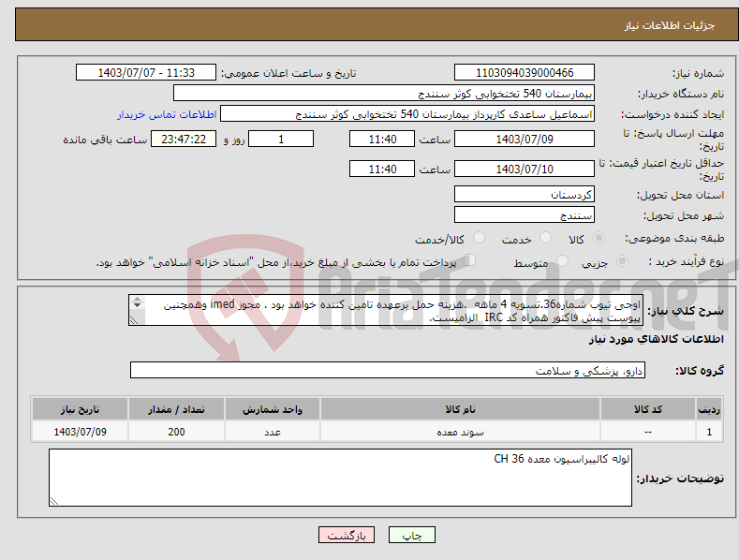Click the price validity date 1403/07/10 field
Image resolution: width=739 pixels, height=560 pixels.
click(x=525, y=169)
